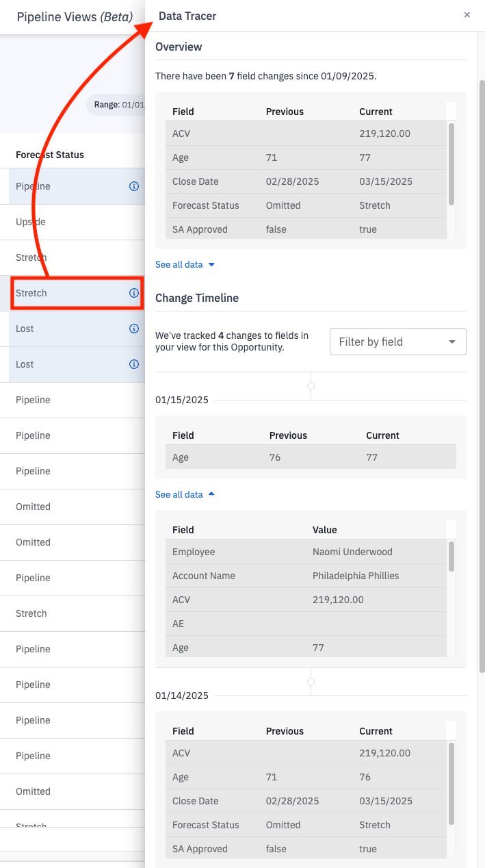The height and width of the screenshot is (868, 485).
Task: Click the Pipeline Views (Beta) title
Action: (75, 17)
